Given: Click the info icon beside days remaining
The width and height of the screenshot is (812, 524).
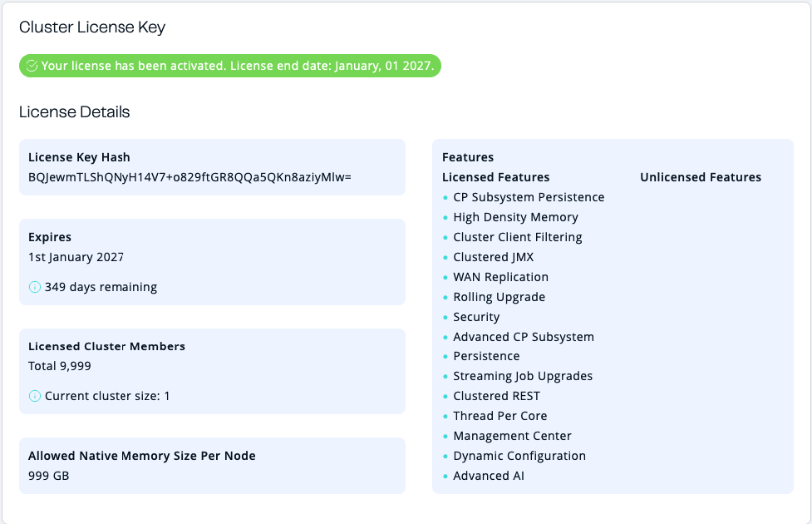Looking at the screenshot, I should pos(33,286).
